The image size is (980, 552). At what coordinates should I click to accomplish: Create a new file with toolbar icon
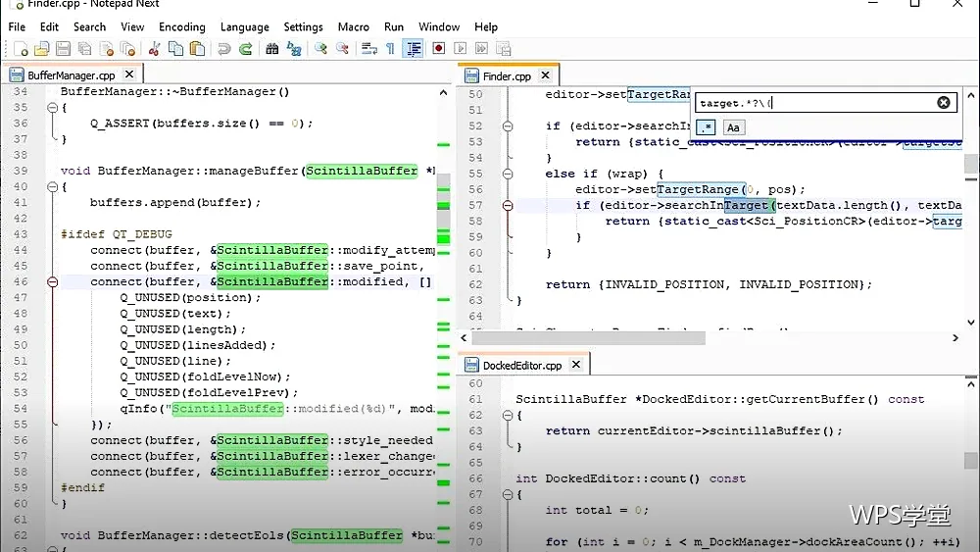click(x=21, y=49)
